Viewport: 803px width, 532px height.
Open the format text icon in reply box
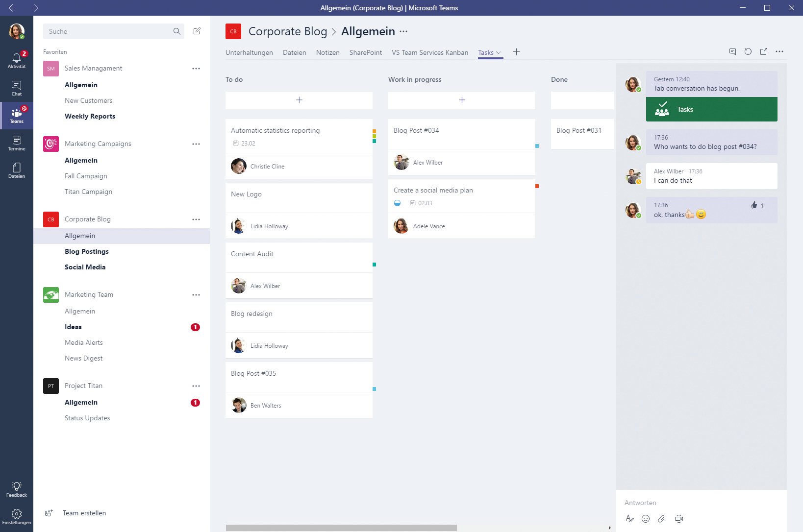630,519
